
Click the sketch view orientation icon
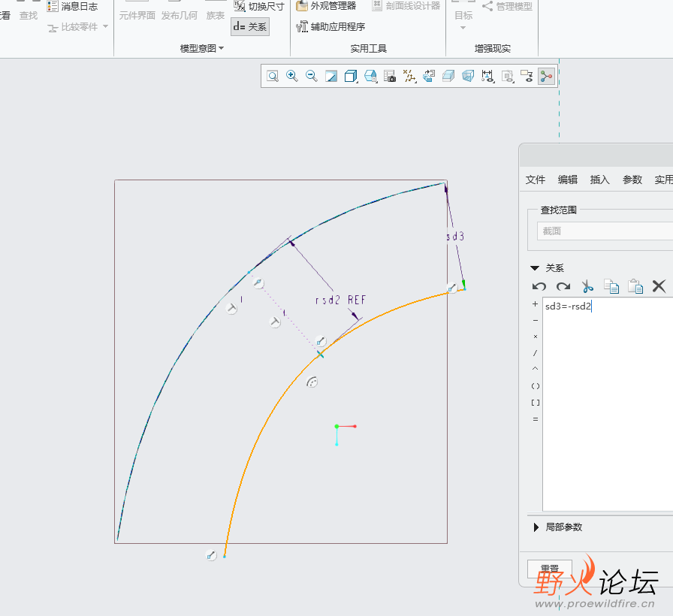(x=429, y=77)
